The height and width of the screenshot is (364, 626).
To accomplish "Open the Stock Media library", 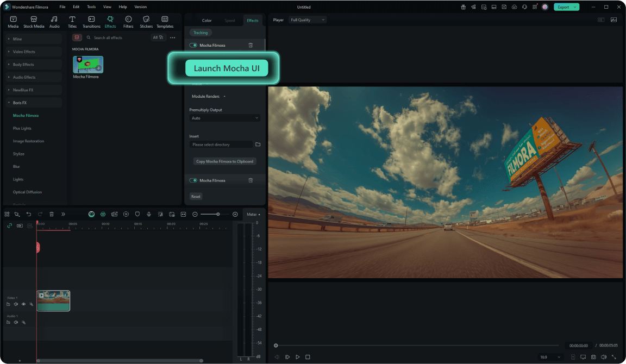I will [34, 22].
